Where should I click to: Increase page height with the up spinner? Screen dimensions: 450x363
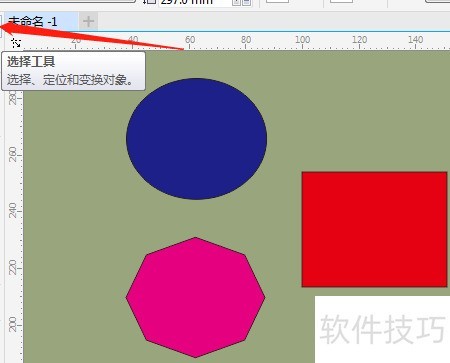pyautogui.click(x=236, y=3)
